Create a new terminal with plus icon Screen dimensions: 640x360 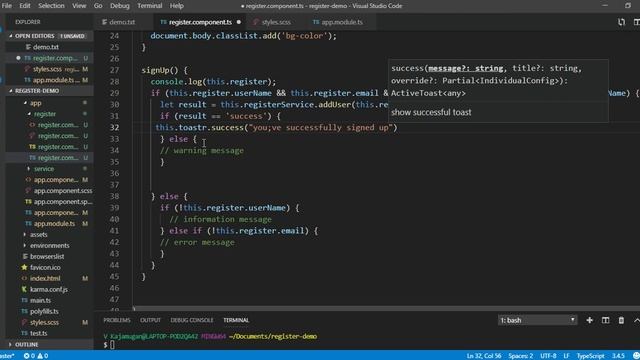click(x=589, y=320)
